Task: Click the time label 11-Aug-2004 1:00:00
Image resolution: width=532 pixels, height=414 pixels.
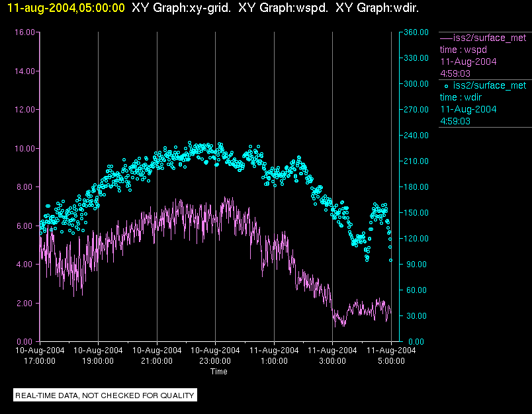Action: [x=274, y=355]
